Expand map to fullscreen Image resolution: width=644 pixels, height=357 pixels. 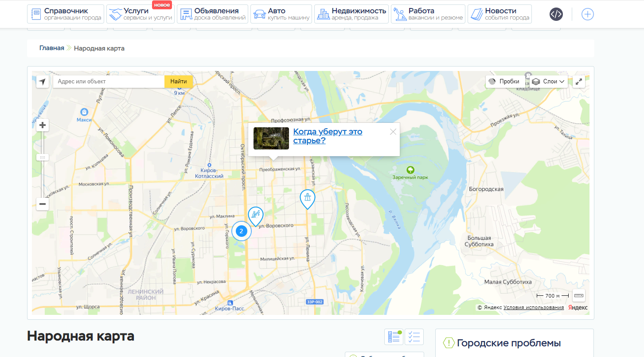[579, 82]
